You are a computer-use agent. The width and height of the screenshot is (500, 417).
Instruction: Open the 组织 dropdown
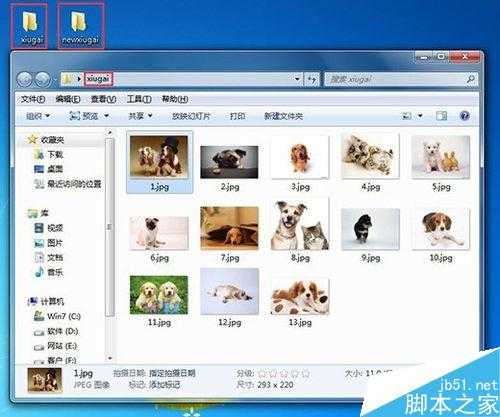coord(38,116)
